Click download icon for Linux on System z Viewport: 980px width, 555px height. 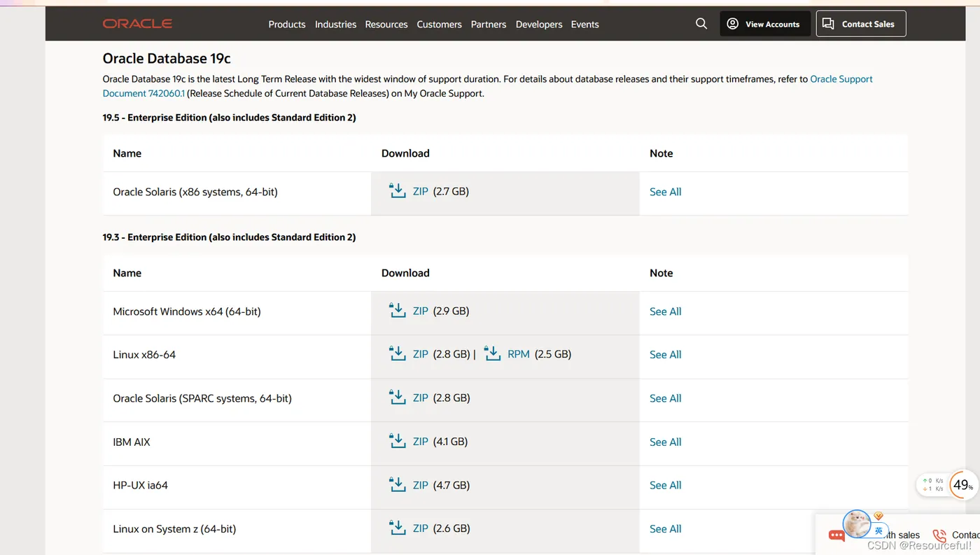[x=398, y=528]
